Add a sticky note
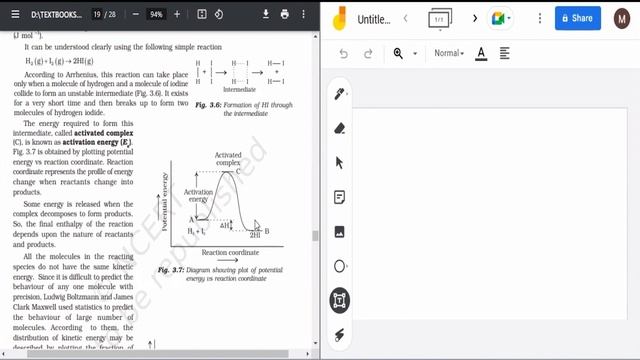This screenshot has width=640, height=360. coord(340,198)
